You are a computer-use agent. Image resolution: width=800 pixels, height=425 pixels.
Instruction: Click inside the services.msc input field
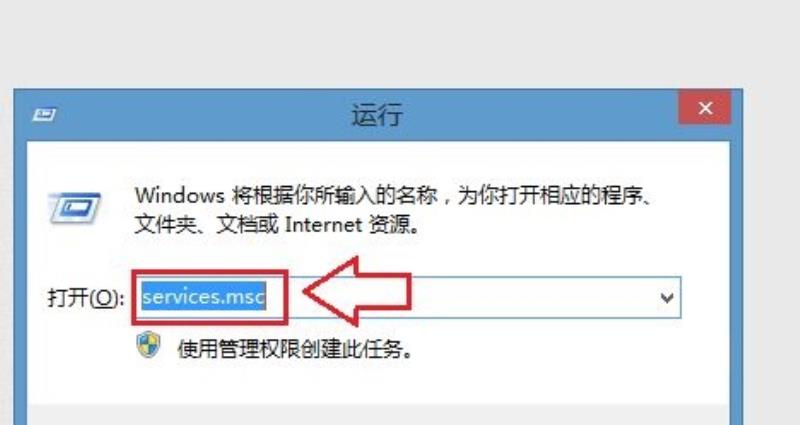pos(408,297)
